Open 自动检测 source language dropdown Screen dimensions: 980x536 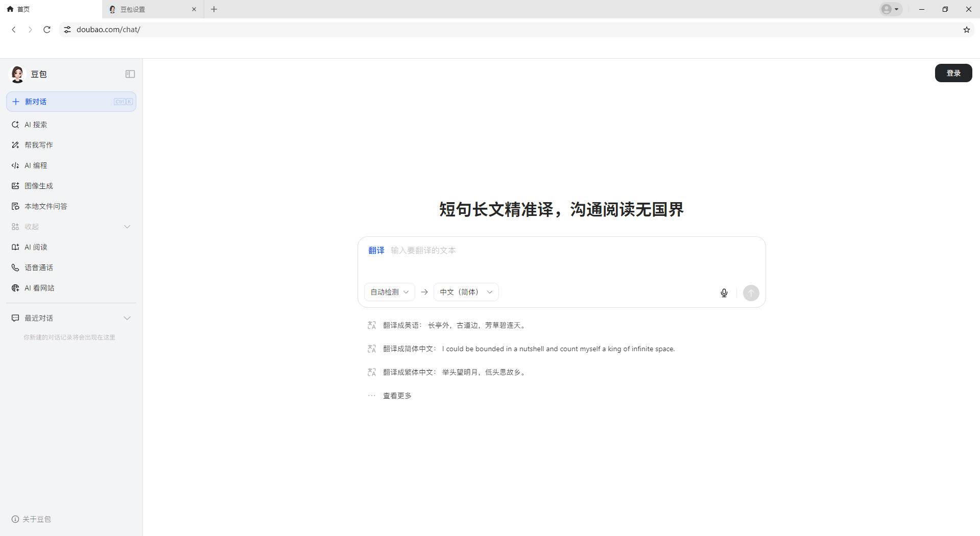389,292
